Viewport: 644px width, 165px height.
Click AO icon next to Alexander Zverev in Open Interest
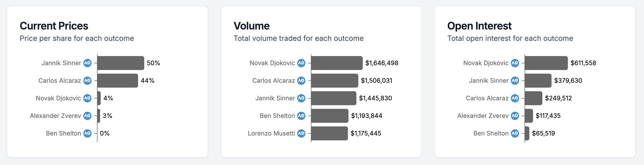[515, 116]
